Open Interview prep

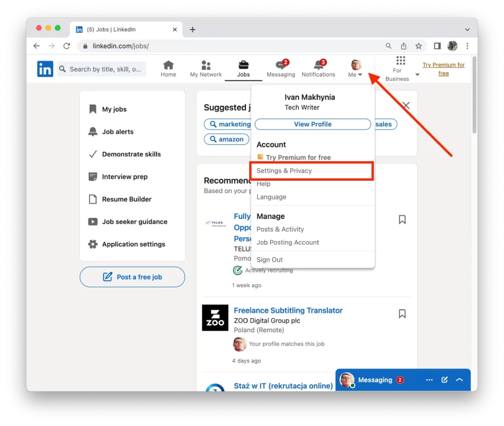118,177
